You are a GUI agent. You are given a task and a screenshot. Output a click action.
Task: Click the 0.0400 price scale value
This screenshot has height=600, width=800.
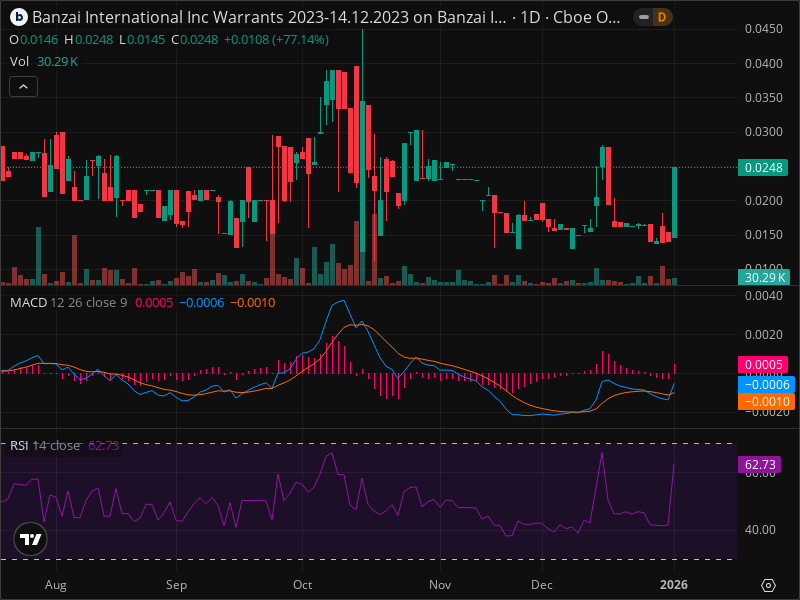coord(763,64)
